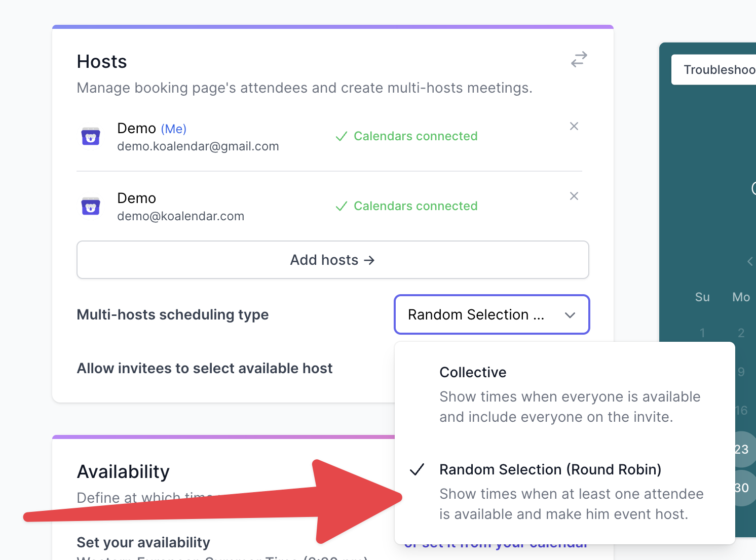Screen dimensions: 756x560
Task: Remove host demo.koalendar@gmail.com with X icon
Action: 574,126
